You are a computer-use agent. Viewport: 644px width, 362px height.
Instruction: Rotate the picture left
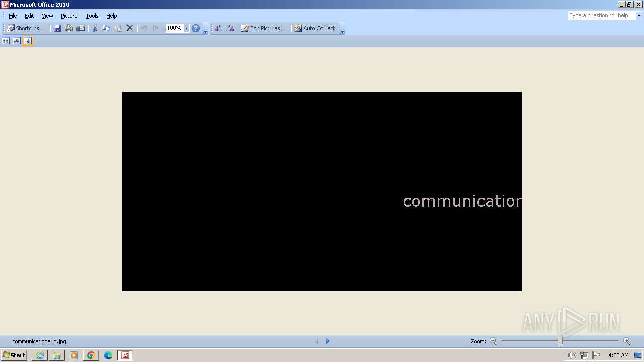[219, 28]
